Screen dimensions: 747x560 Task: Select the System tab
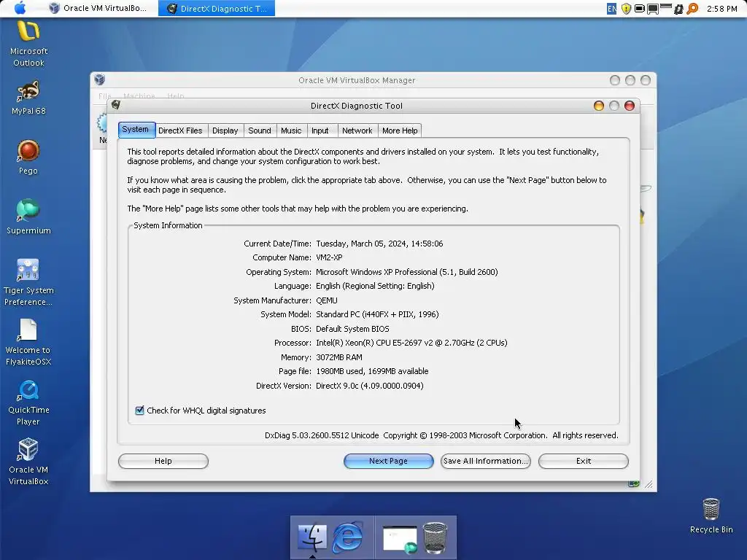click(x=136, y=130)
